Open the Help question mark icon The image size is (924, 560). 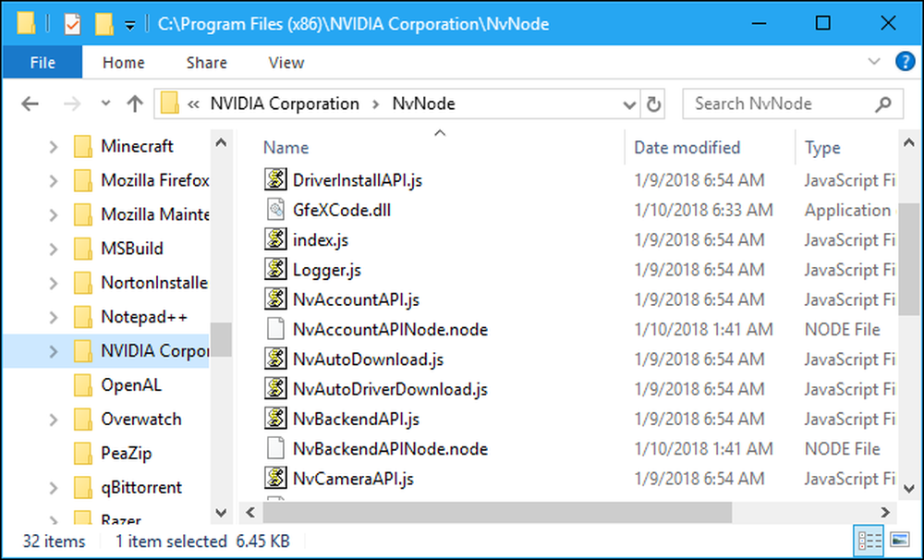[905, 61]
